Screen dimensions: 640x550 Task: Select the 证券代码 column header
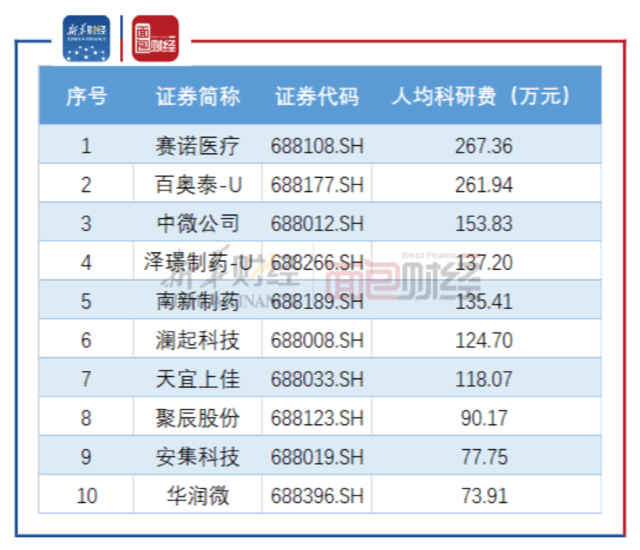317,97
